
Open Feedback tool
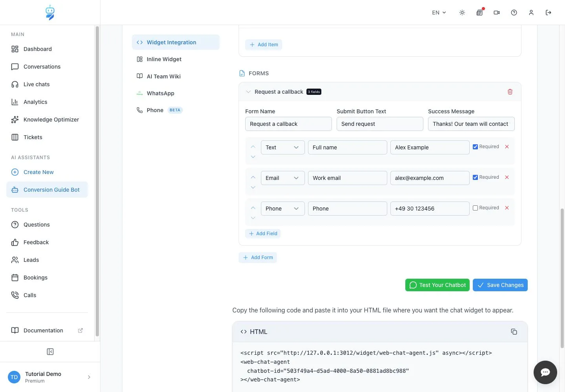47,242
